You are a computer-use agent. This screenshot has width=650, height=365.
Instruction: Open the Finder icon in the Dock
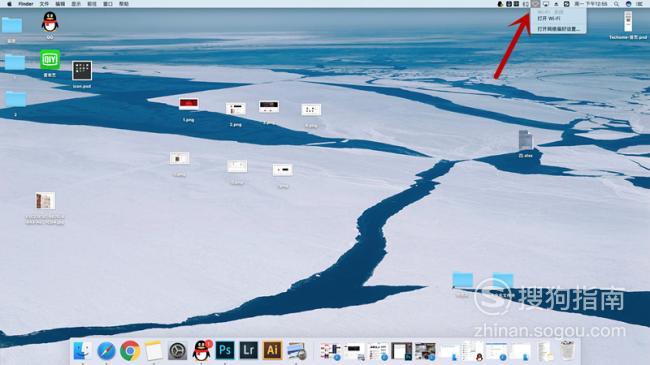82,351
